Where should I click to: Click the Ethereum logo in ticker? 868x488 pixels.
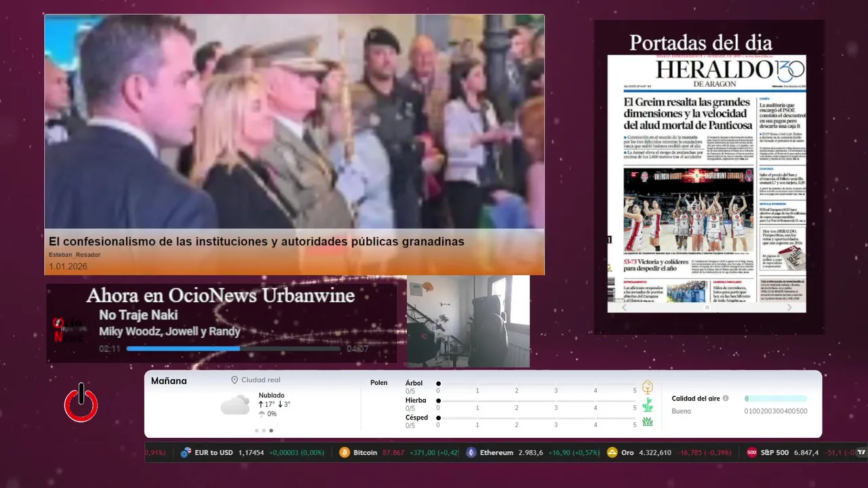471,452
